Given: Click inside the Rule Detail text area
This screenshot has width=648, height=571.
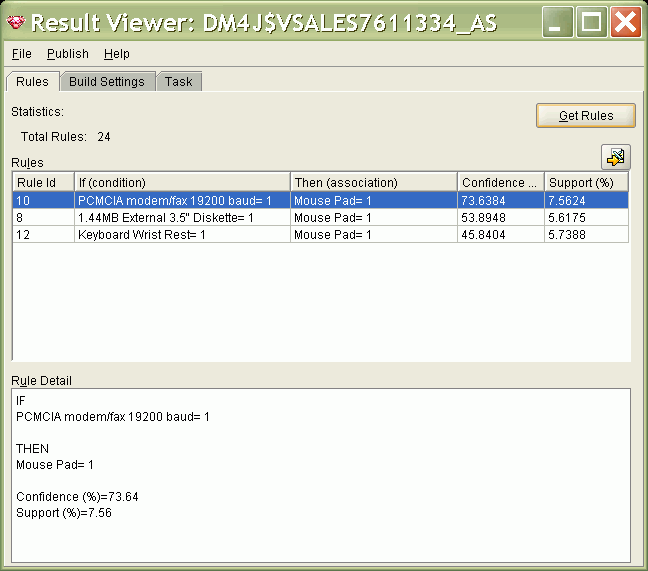Looking at the screenshot, I should (321, 475).
